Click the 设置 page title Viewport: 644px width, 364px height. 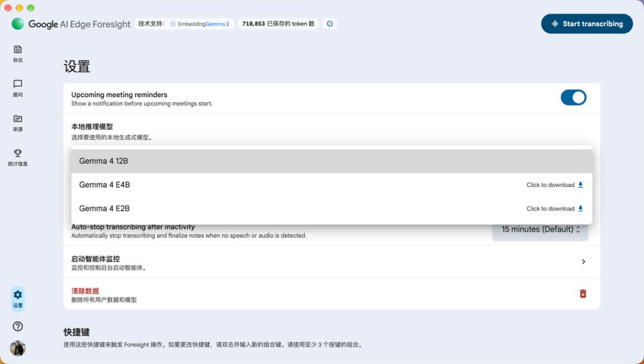click(x=77, y=67)
